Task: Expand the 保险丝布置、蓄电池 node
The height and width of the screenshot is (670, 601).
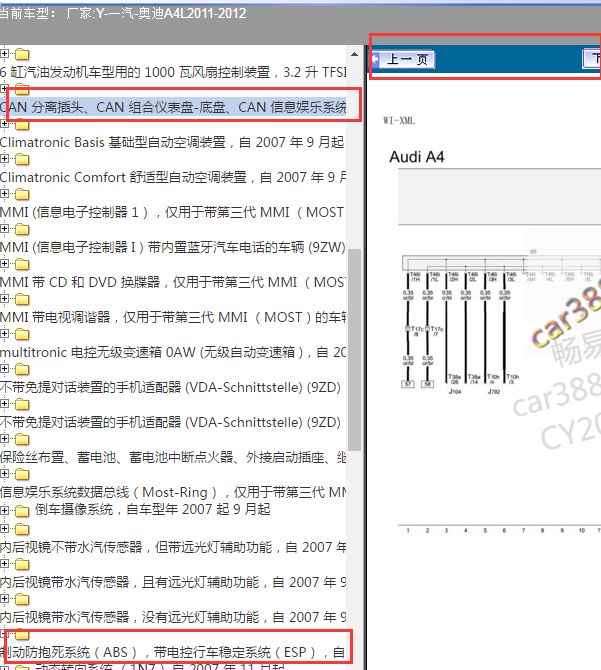Action: tap(4, 439)
